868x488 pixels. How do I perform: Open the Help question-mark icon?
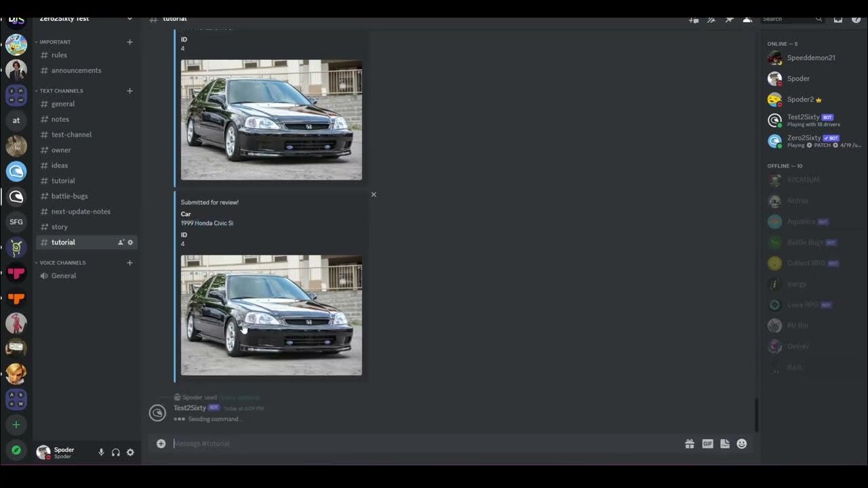coord(856,20)
